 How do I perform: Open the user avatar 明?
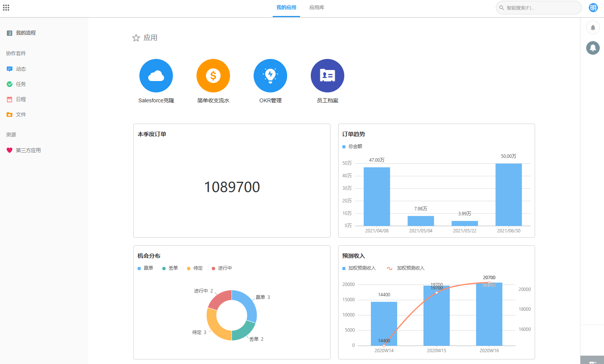593,8
